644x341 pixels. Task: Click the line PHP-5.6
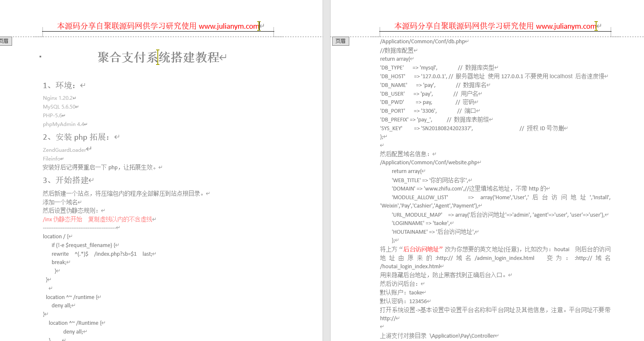pyautogui.click(x=52, y=116)
